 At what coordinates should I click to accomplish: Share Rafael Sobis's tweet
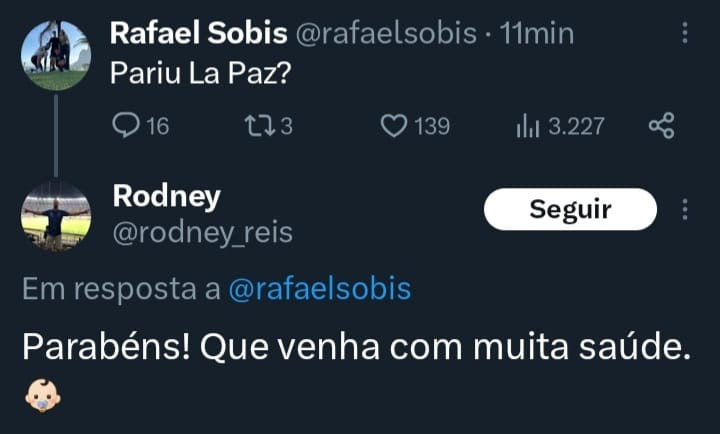pyautogui.click(x=662, y=126)
